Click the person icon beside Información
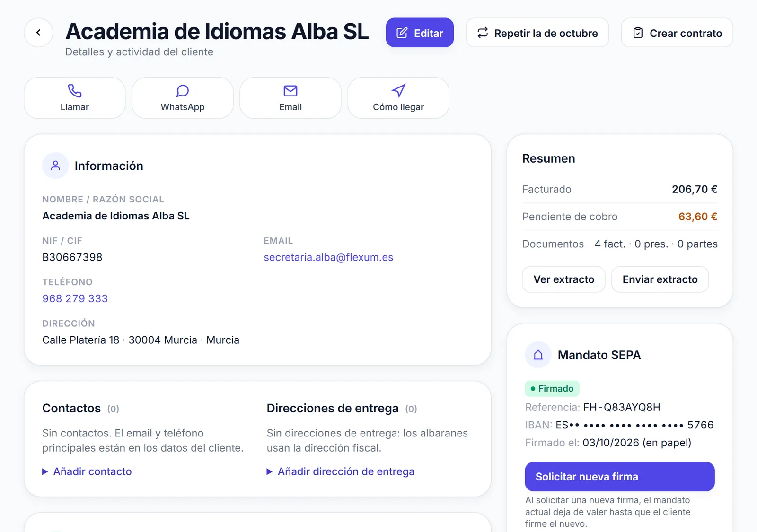 [55, 166]
